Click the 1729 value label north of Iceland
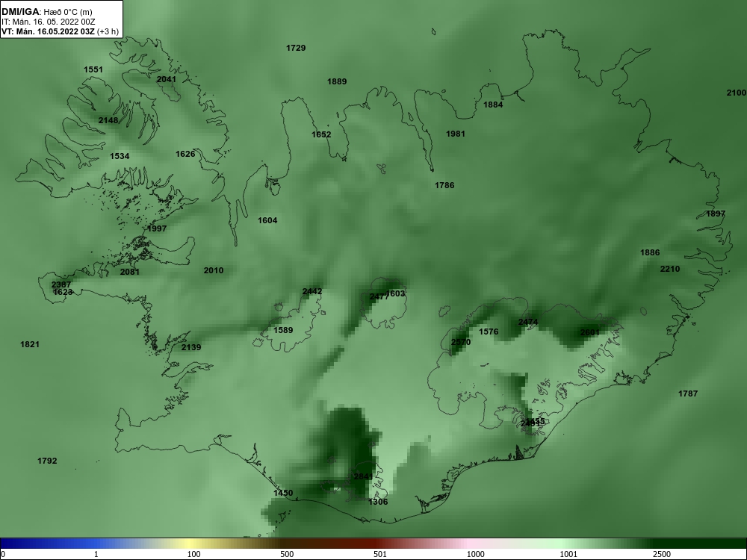 click(296, 48)
